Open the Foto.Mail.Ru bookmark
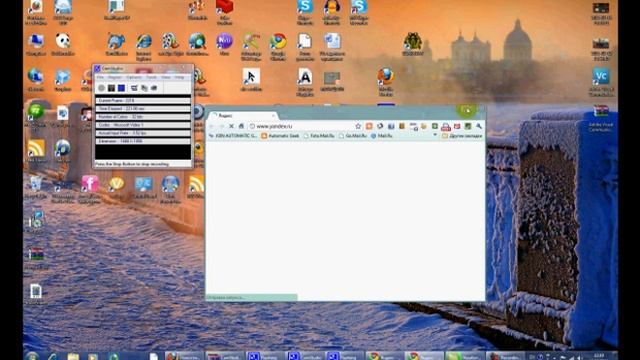Screen dimensions: 640x360 pos(319,136)
